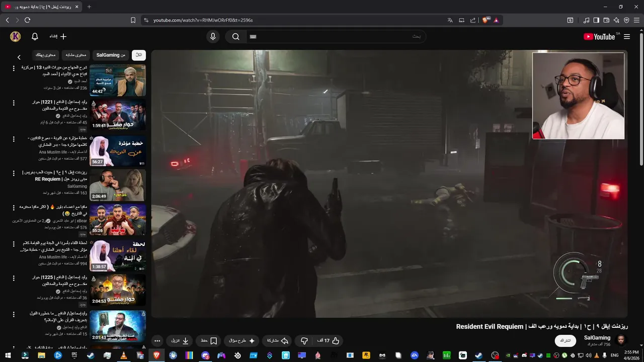Open the SalGaming channel name link
Viewport: 644px width, 362px height.
[597, 337]
